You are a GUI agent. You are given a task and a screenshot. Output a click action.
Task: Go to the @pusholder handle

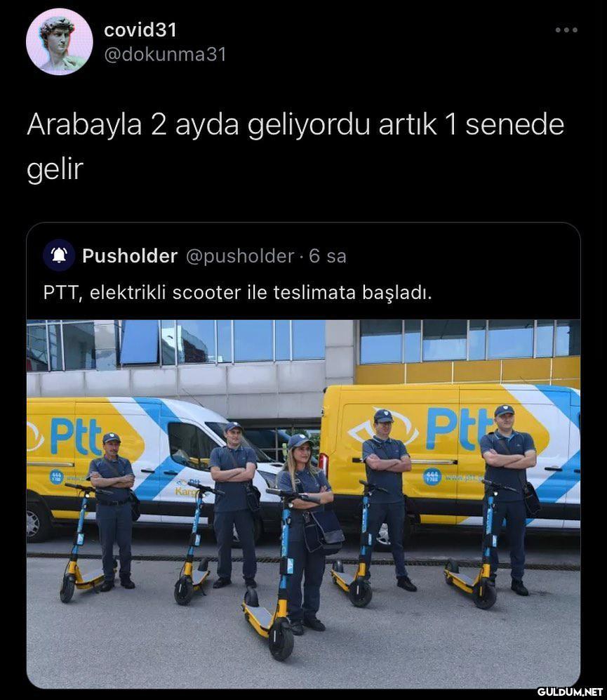tap(240, 256)
